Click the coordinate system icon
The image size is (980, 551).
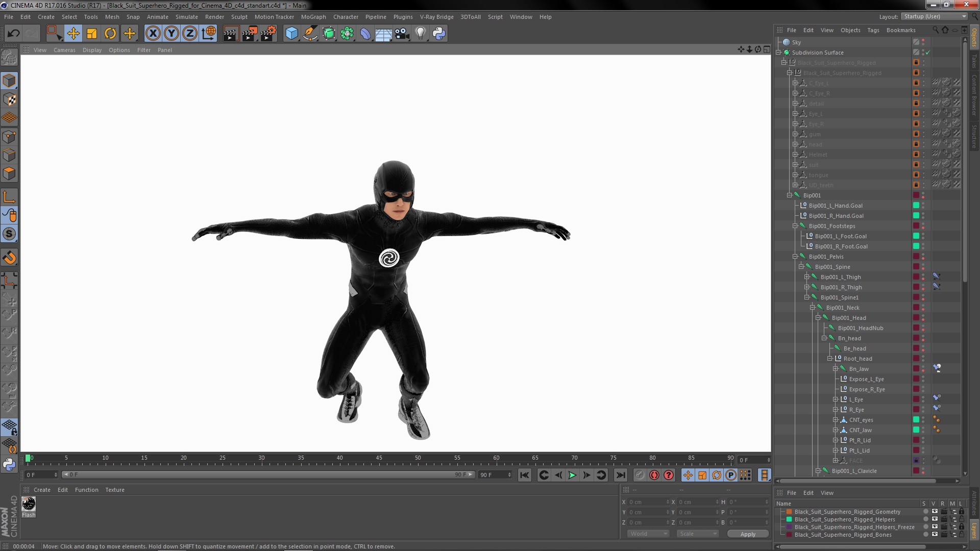coord(209,34)
